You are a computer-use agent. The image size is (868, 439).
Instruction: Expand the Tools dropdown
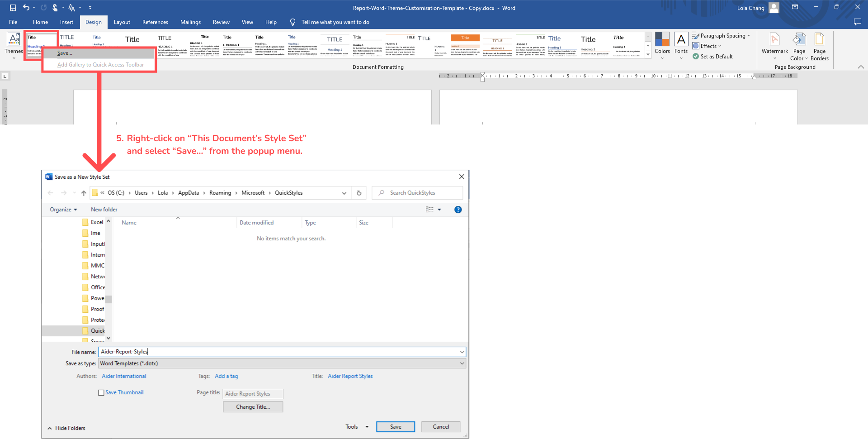tap(357, 427)
